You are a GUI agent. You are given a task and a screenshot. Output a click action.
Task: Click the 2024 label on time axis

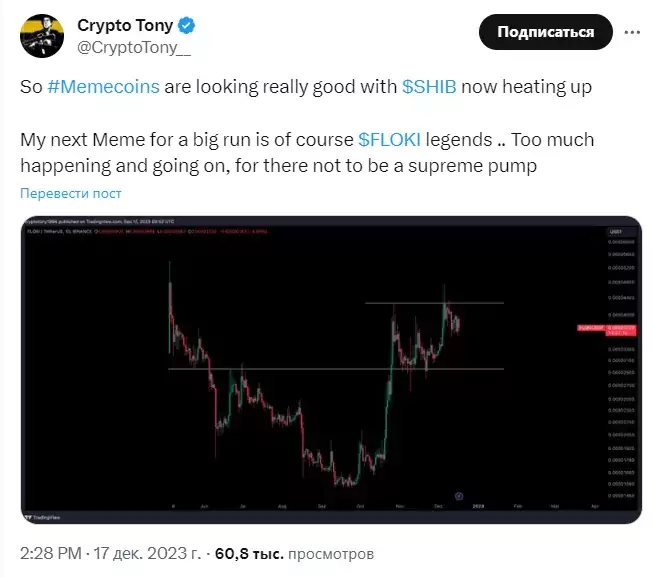tap(478, 506)
